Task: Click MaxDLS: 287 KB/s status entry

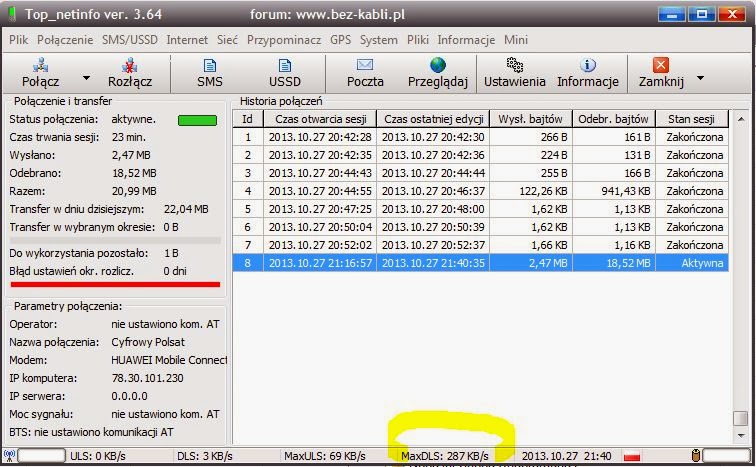Action: click(445, 456)
